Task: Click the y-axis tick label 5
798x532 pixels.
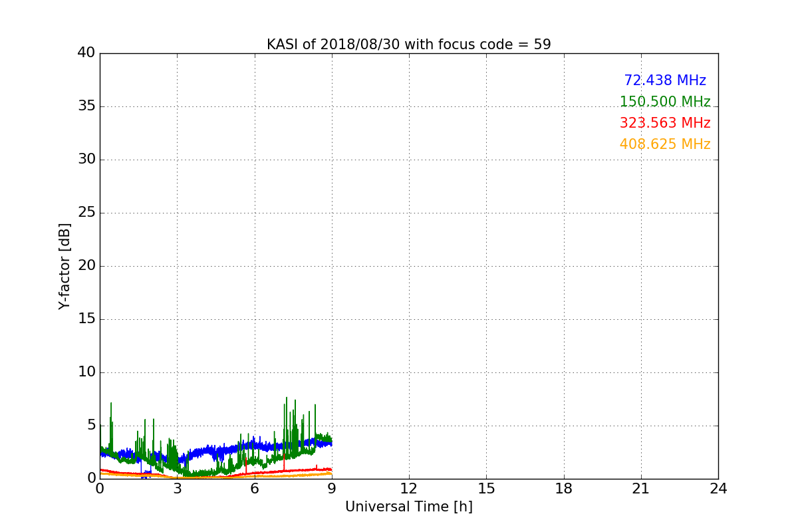Action: point(91,426)
